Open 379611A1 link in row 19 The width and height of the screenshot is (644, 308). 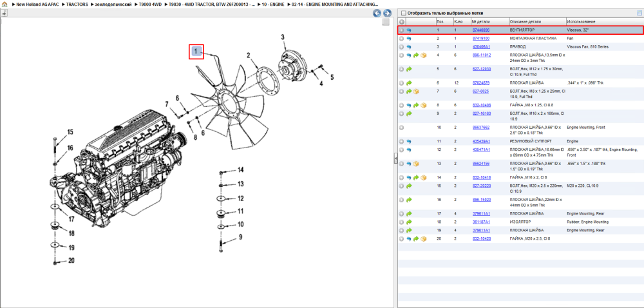point(481,231)
